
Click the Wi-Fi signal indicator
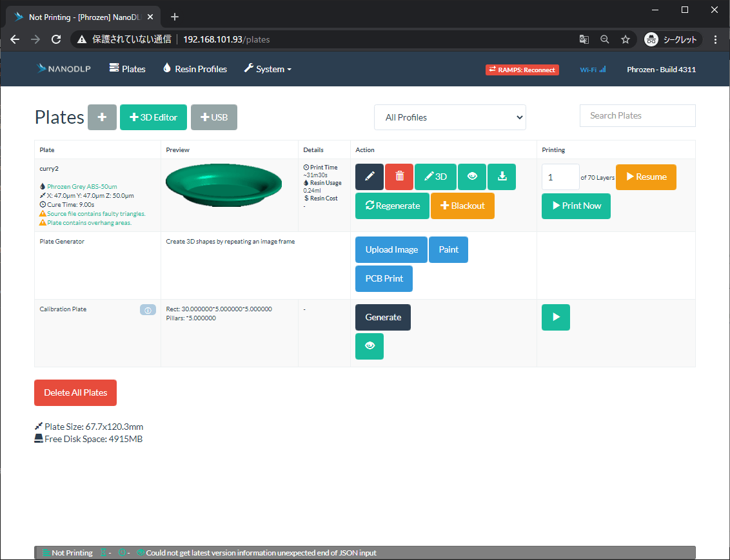(593, 70)
